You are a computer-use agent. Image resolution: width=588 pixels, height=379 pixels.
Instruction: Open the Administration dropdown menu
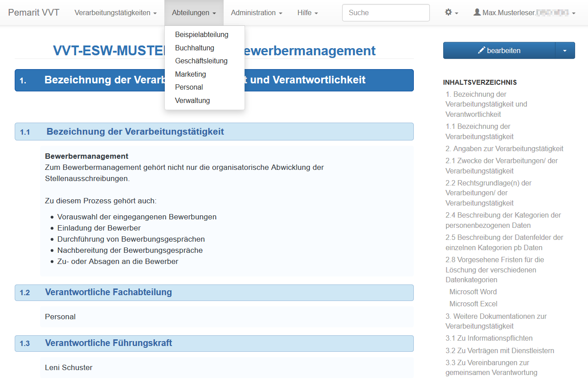coord(256,13)
